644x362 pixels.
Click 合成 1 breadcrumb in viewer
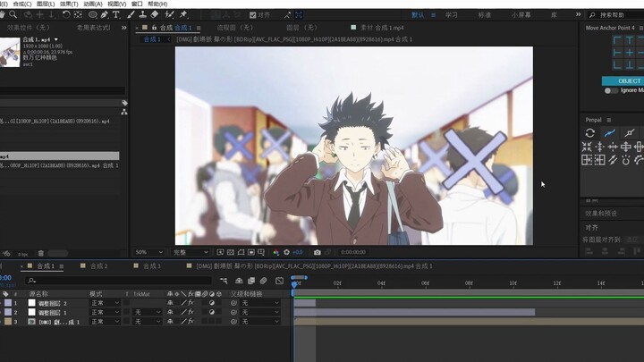point(152,39)
